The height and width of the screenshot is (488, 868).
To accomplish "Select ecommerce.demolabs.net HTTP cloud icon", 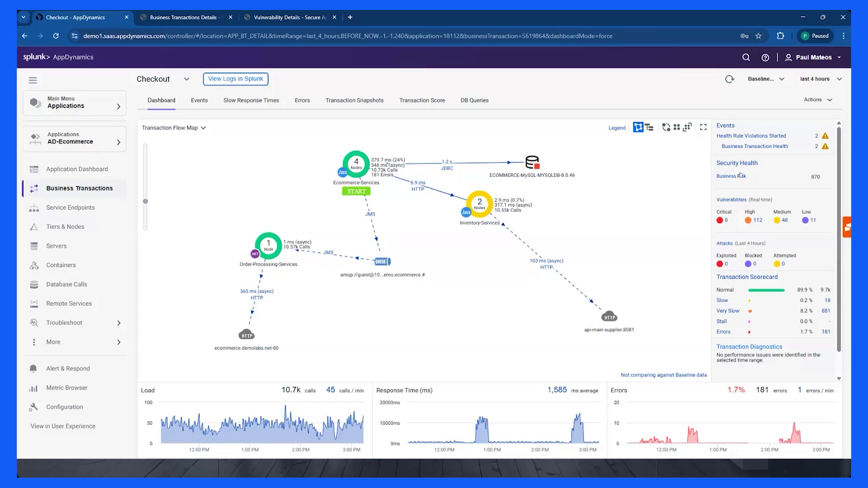I will [x=246, y=335].
